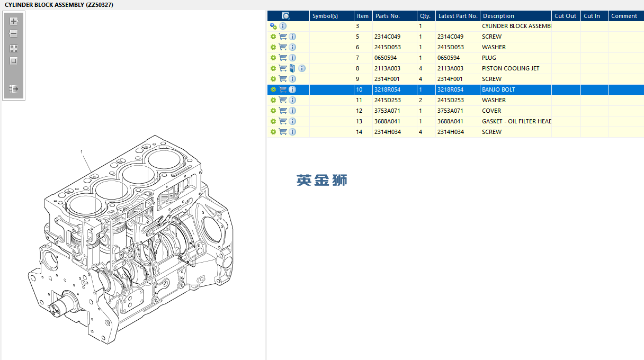Click the cart icon in the BANJO BOLT row
Image resolution: width=644 pixels, height=360 pixels.
click(x=283, y=89)
